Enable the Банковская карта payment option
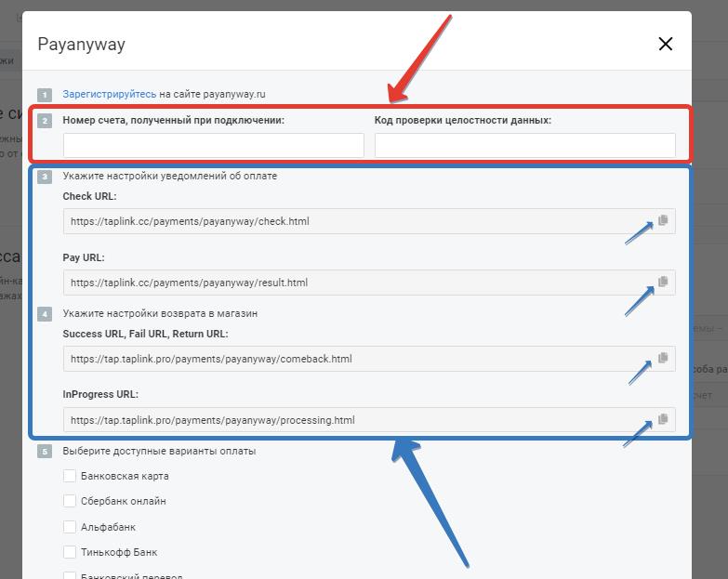 [70, 476]
